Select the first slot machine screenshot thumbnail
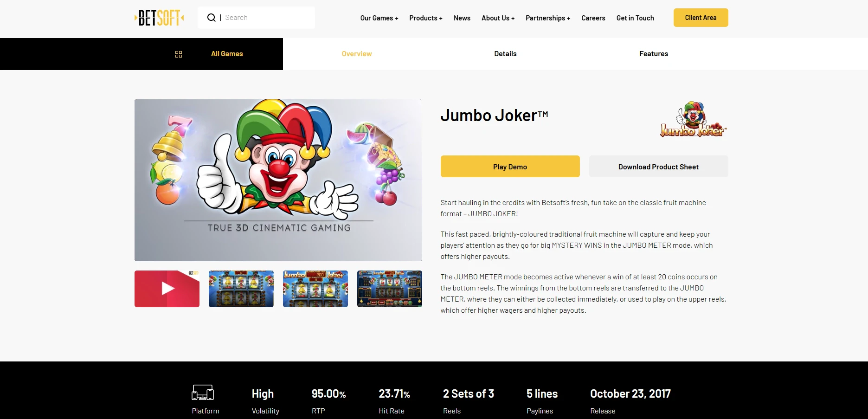 pyautogui.click(x=241, y=289)
